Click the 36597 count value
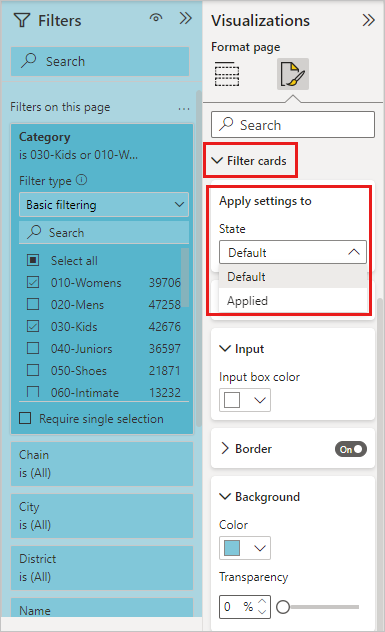This screenshot has height=632, width=385. point(164,348)
